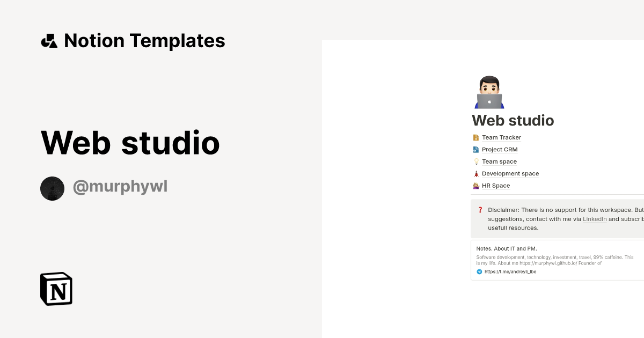The width and height of the screenshot is (644, 338).
Task: Click the Telegram icon beside the t.me link
Action: [x=479, y=271]
